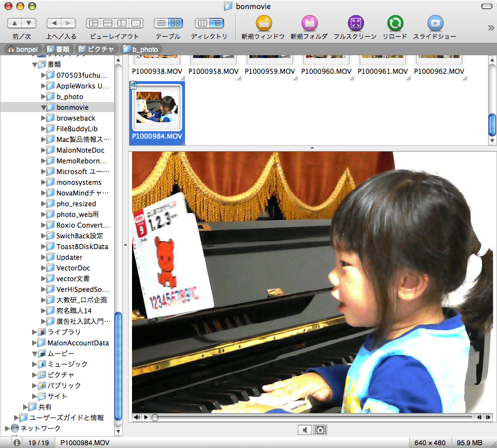
Task: Select file P1000938.MOV
Action: [157, 72]
